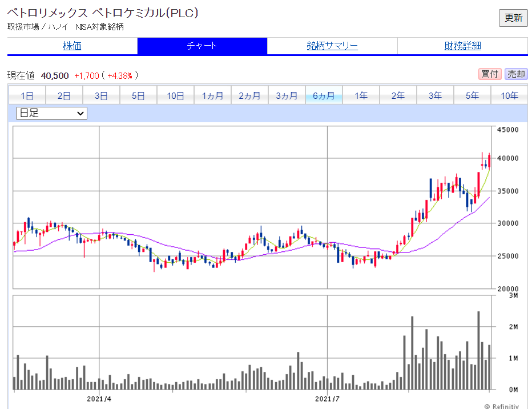
Task: Click the 30000 price axis label
Action: tap(508, 223)
